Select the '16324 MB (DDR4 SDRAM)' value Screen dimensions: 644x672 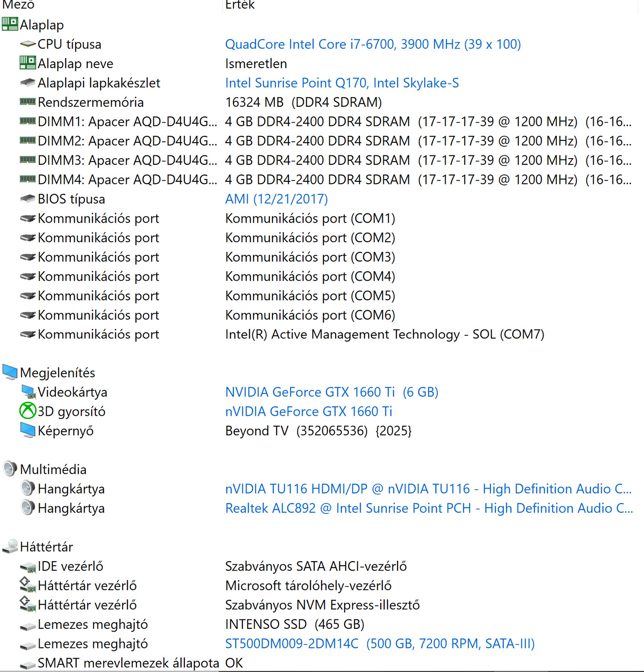[303, 102]
